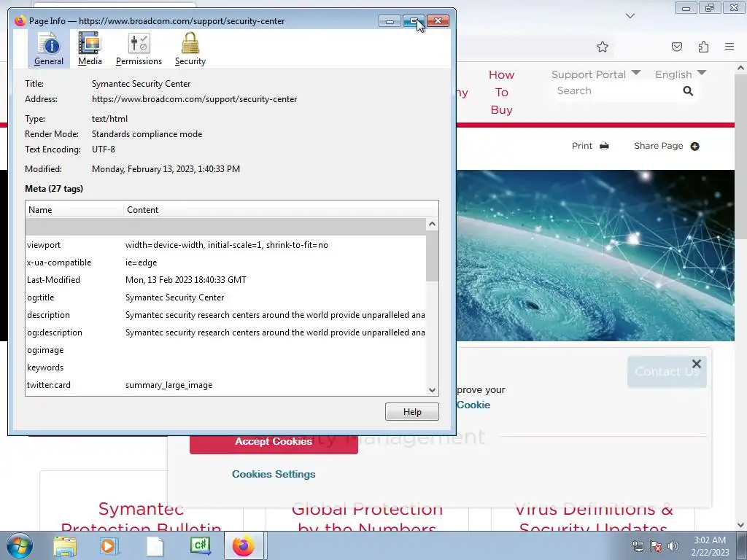747x560 pixels.
Task: Click the page address URL text
Action: click(194, 99)
